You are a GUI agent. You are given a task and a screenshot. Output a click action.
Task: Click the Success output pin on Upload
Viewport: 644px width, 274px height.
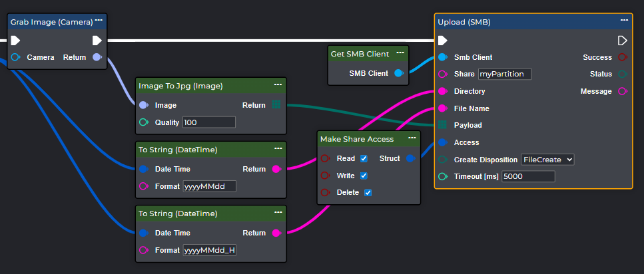622,57
